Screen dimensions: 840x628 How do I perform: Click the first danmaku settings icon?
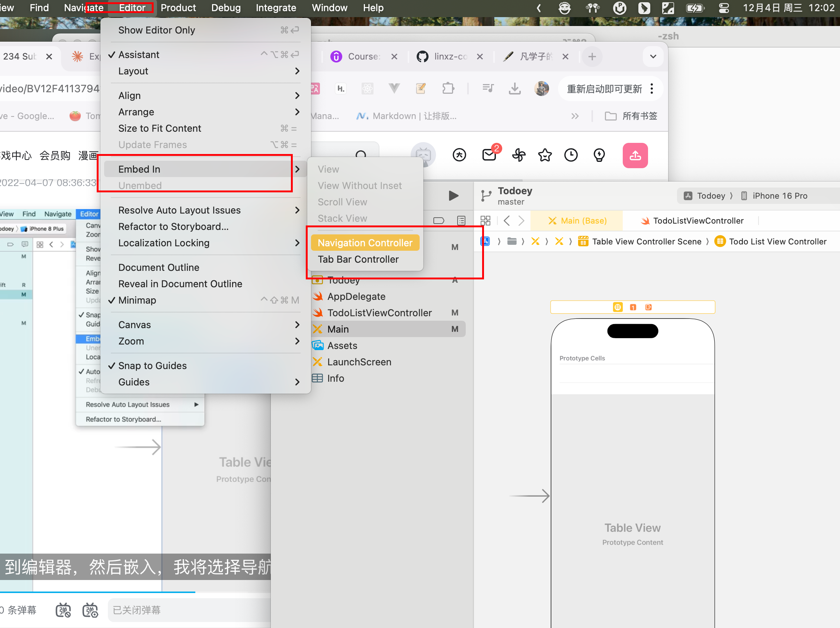[63, 610]
